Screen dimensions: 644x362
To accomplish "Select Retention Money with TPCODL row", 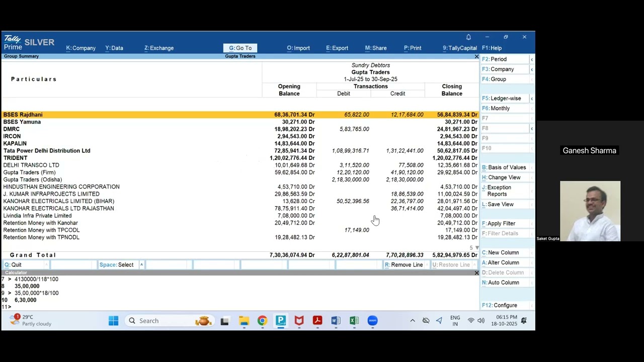I will (x=240, y=230).
